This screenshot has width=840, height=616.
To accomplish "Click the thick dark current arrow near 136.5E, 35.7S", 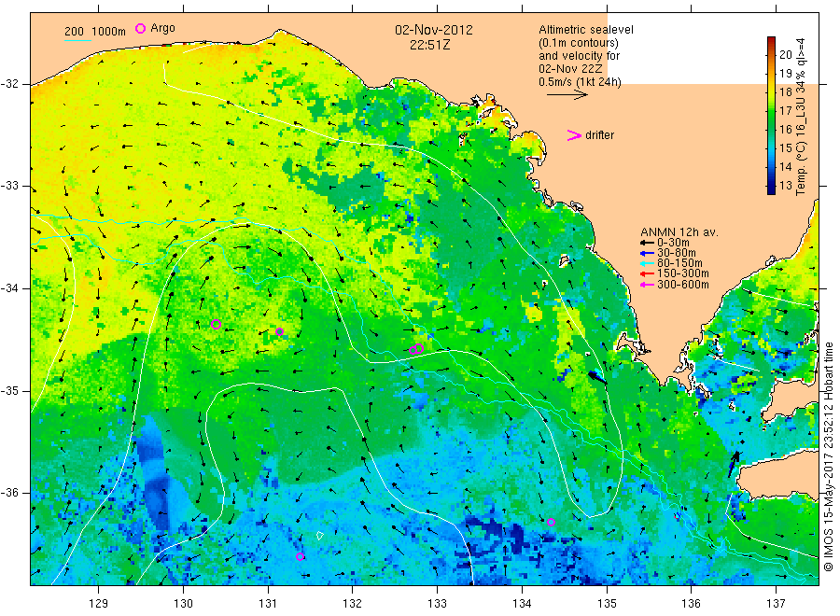I will pyautogui.click(x=733, y=464).
